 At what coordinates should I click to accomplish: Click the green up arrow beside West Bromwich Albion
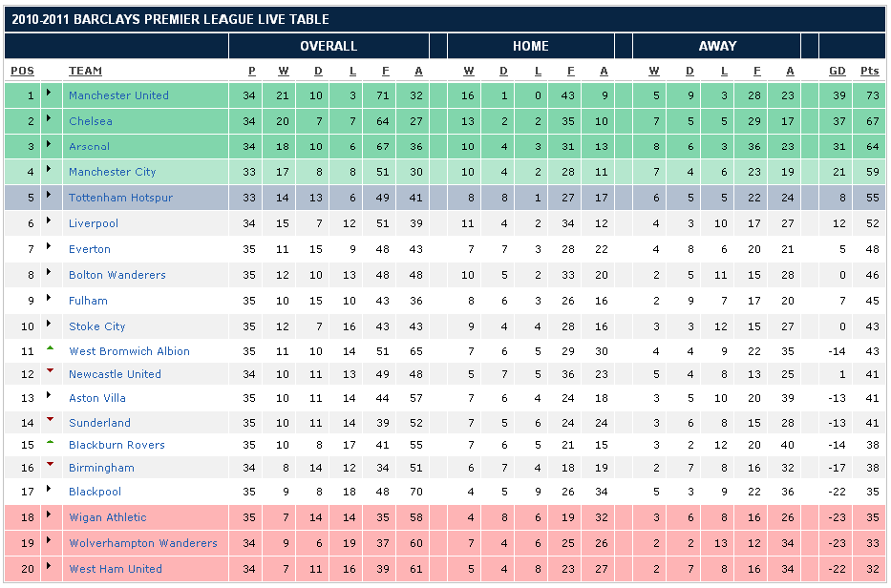(49, 348)
